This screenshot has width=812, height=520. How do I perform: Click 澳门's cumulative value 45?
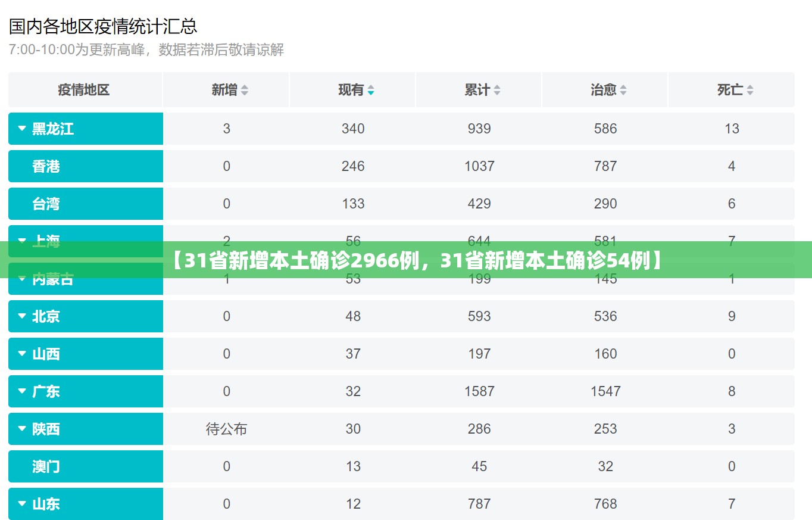(479, 466)
